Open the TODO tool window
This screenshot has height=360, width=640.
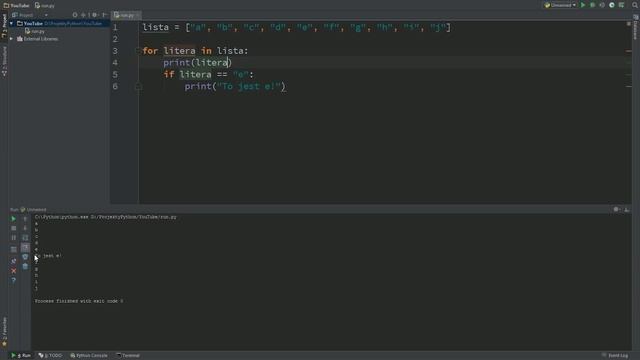click(50, 356)
